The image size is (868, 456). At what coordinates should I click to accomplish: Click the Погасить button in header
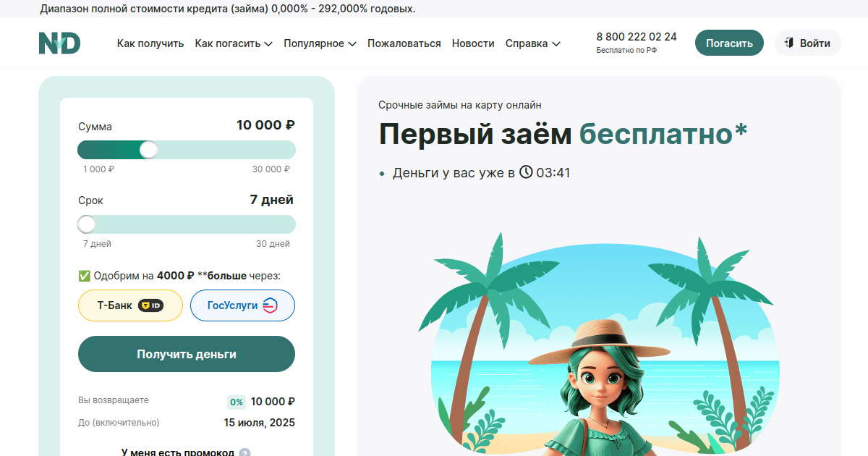729,43
